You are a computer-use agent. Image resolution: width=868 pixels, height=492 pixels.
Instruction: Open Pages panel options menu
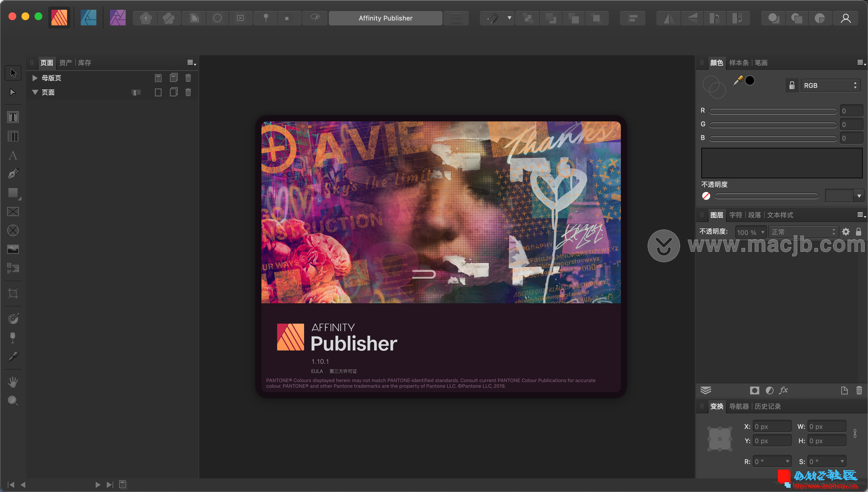pyautogui.click(x=191, y=62)
